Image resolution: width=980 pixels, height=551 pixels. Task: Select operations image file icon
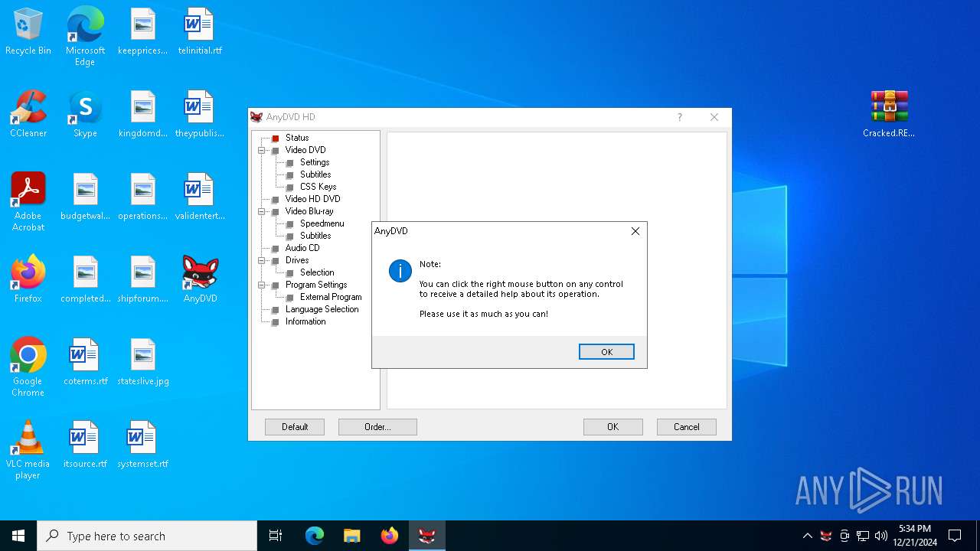(x=142, y=197)
